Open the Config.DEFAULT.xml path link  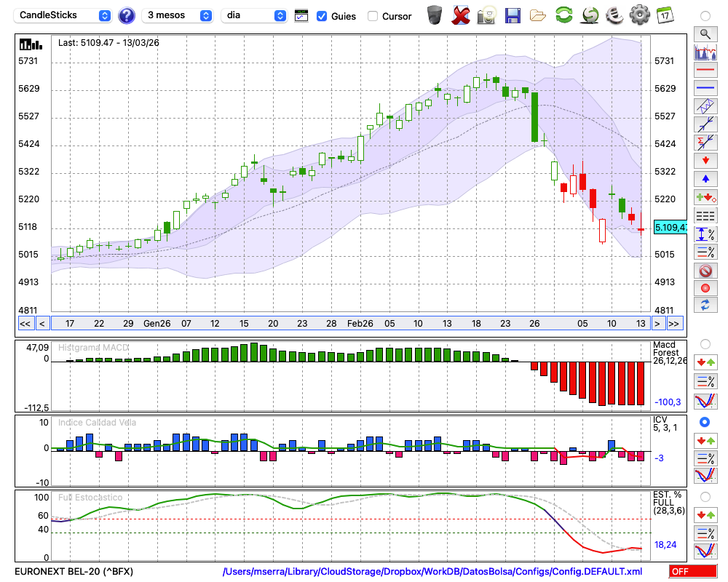[432, 571]
